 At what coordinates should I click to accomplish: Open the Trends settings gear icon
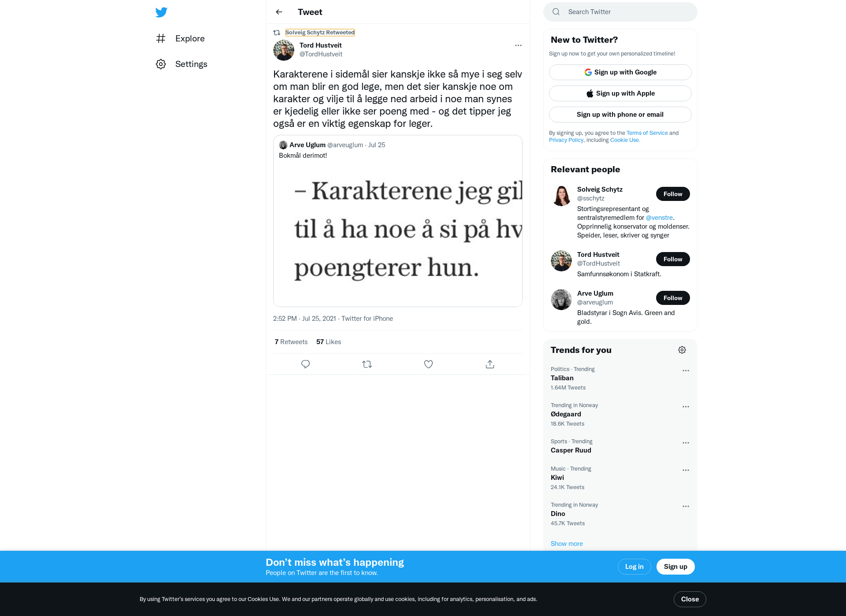click(682, 350)
